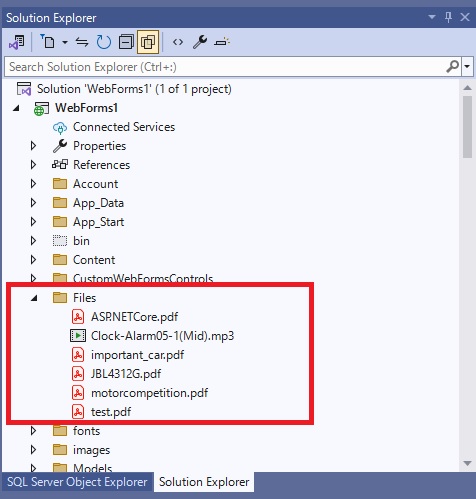This screenshot has width=476, height=499.
Task: Switch views with the Solutions and Folders icon
Action: (x=16, y=42)
